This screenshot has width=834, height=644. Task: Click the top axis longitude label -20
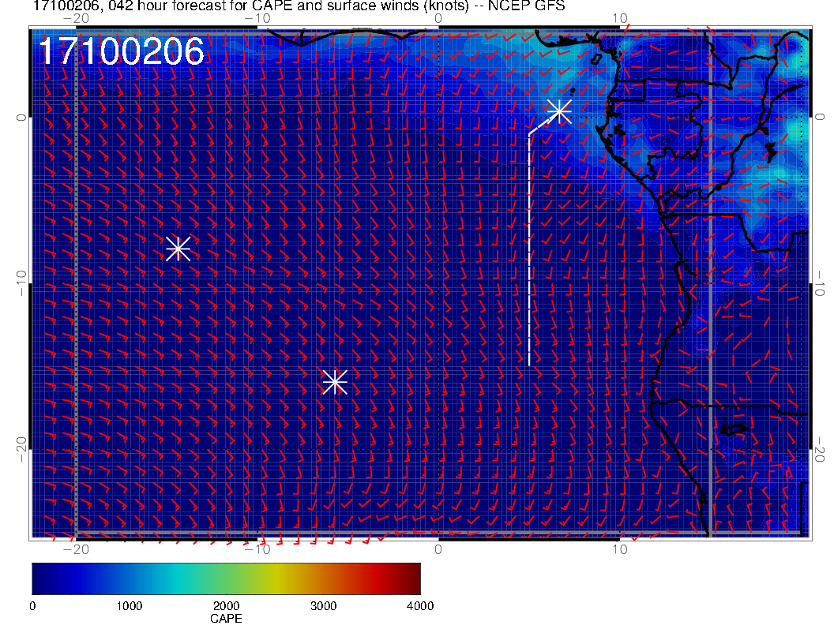76,19
